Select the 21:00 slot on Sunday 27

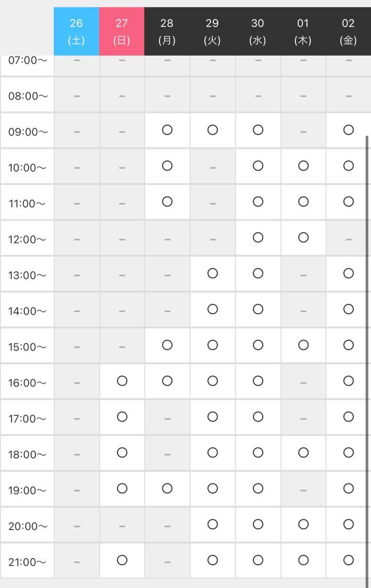click(122, 560)
